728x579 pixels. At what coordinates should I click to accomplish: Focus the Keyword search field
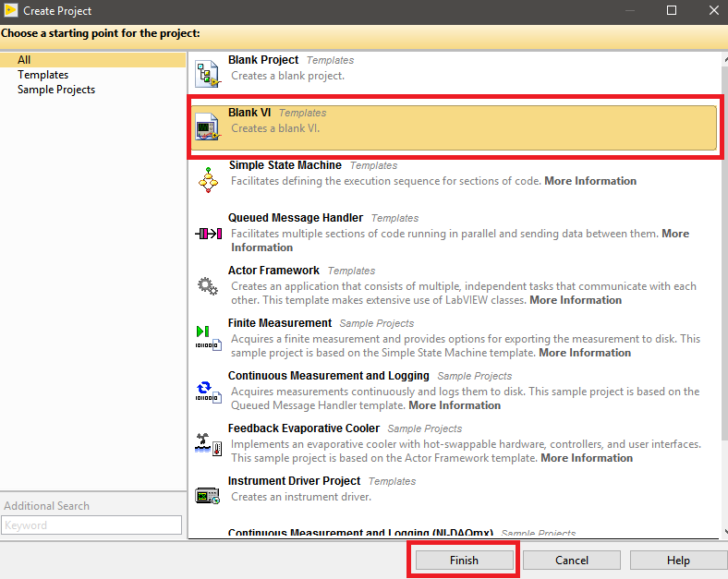(91, 525)
